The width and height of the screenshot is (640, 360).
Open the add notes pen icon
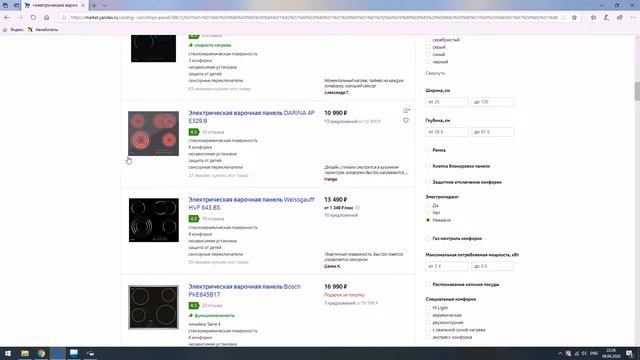607,18
